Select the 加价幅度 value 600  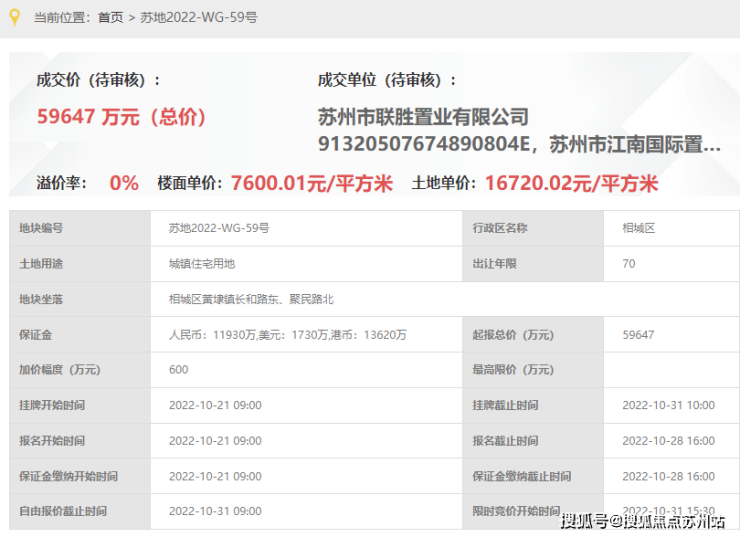point(178,369)
